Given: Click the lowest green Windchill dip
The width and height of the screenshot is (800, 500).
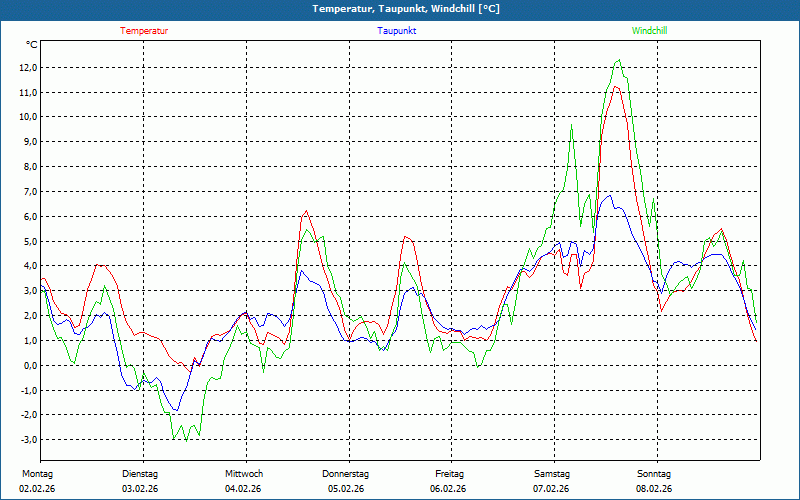Looking at the screenshot, I should pos(186,440).
